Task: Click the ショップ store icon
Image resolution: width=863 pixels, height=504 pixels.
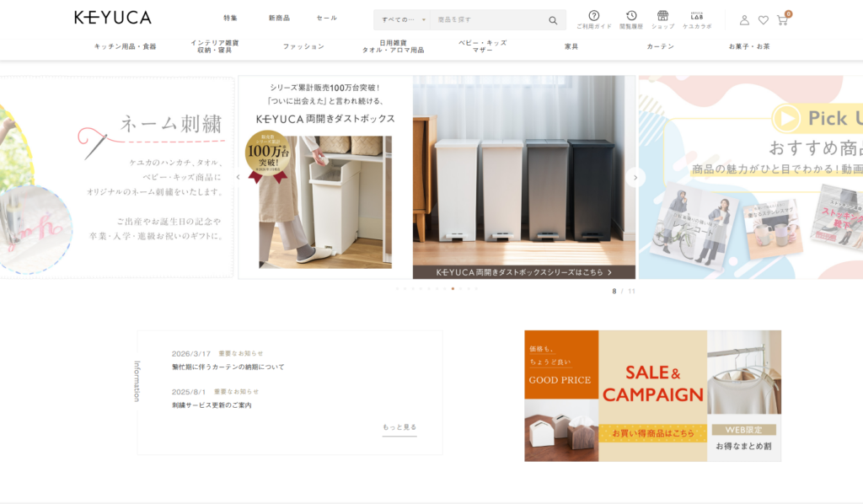Action: tap(662, 19)
